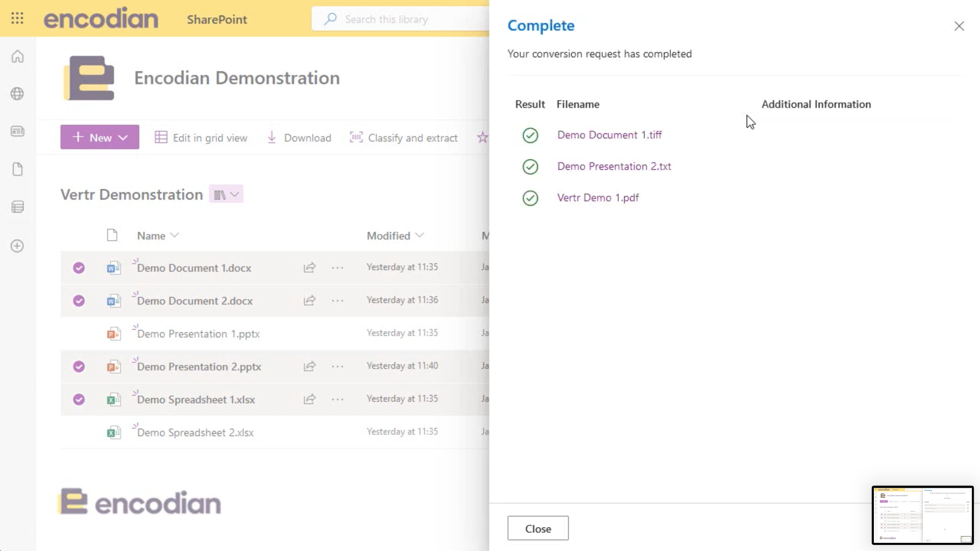This screenshot has width=980, height=551.
Task: Click the Encodian Demonstration site logo
Action: coord(89,78)
